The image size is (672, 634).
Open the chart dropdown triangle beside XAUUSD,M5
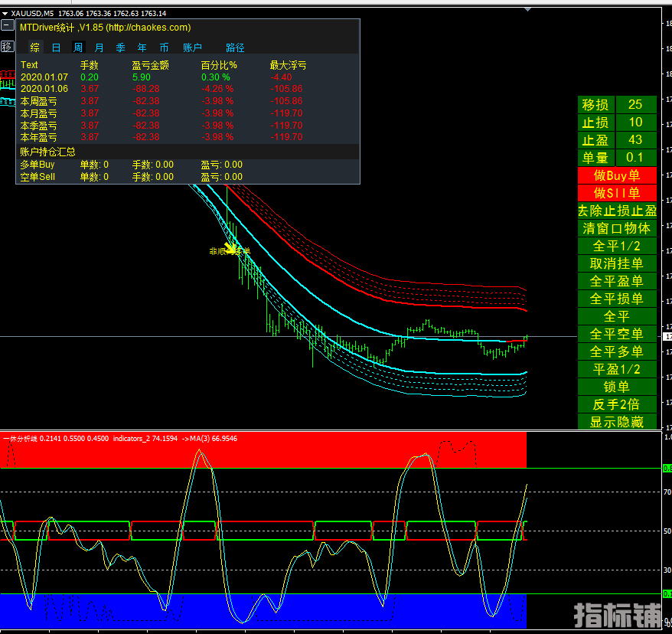pos(5,14)
